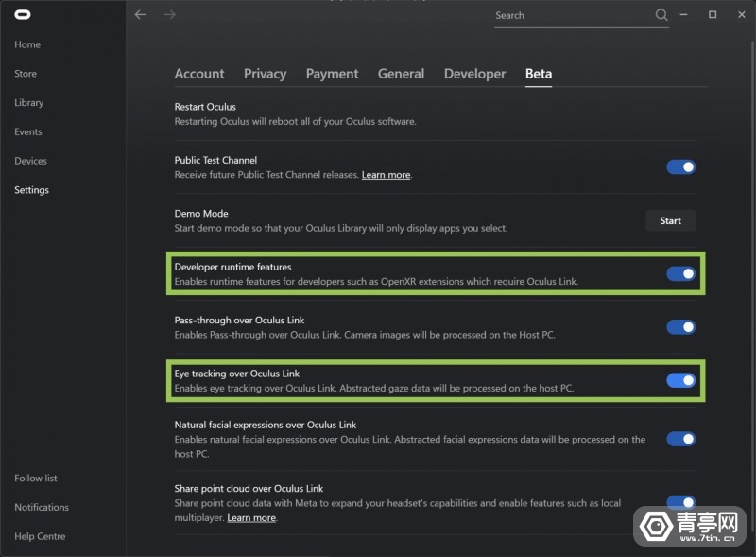The width and height of the screenshot is (756, 557).
Task: Click the Oculus logo icon
Action: [x=21, y=15]
